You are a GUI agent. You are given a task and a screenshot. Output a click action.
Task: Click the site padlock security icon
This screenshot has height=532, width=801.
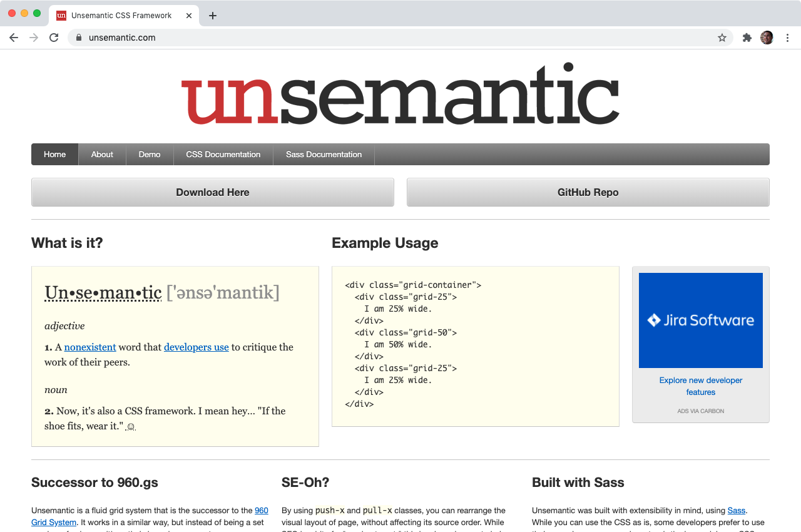[78, 38]
